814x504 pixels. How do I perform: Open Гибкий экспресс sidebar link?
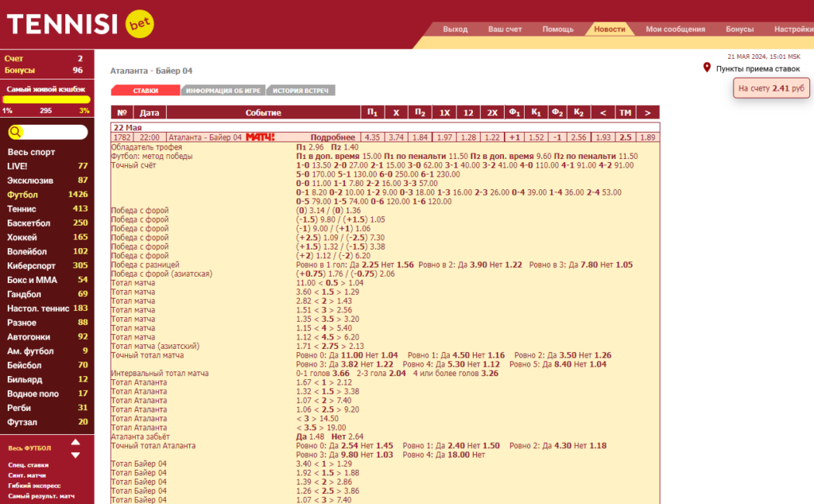point(34,486)
